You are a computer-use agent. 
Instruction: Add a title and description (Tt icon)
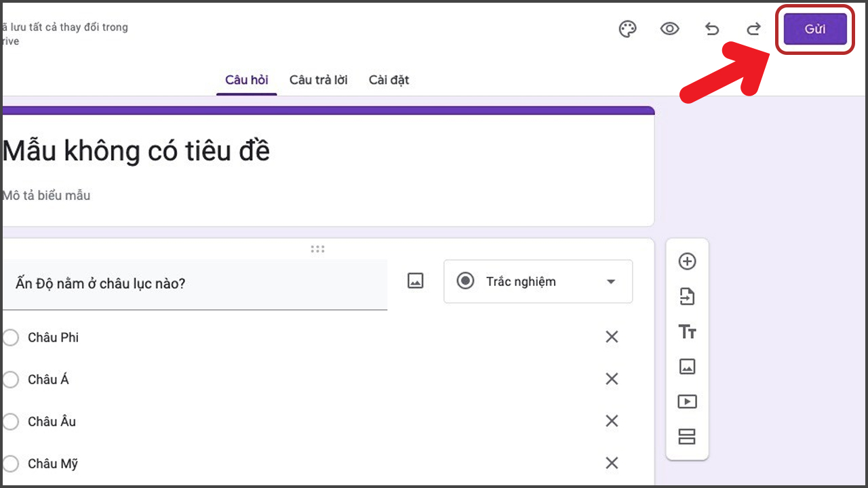pyautogui.click(x=687, y=332)
